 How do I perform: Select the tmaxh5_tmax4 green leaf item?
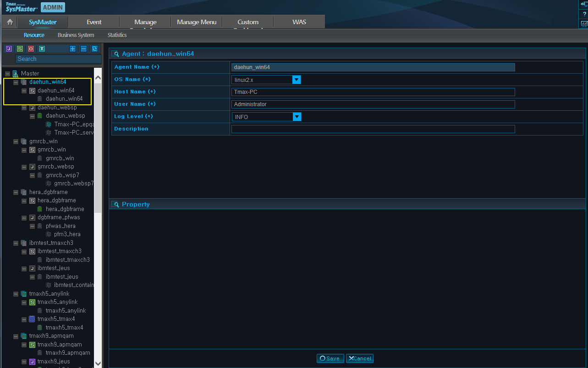(65, 328)
